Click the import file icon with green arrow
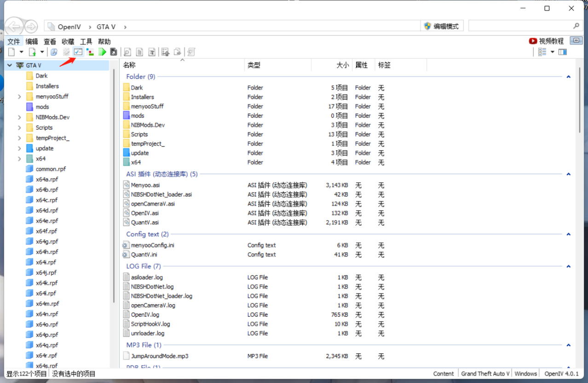The image size is (588, 383). tap(33, 52)
